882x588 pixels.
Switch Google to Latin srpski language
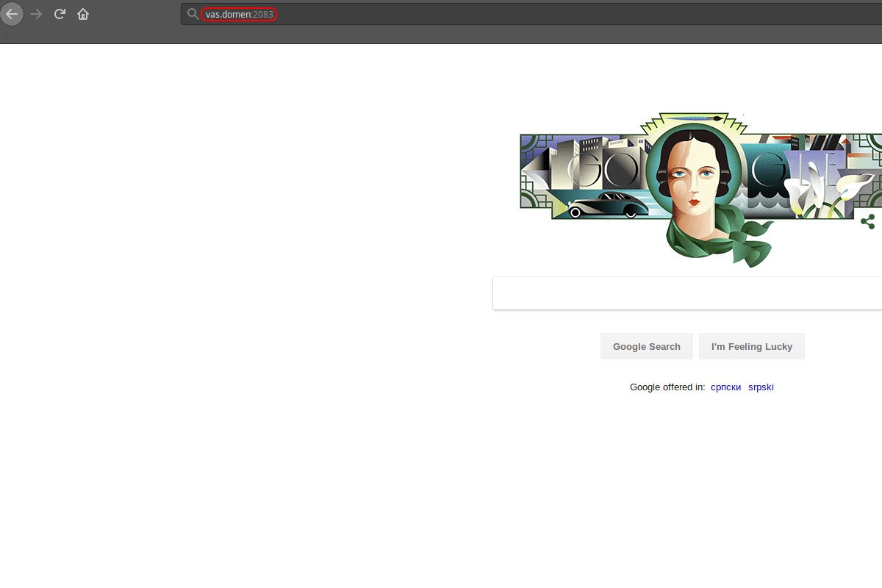coord(761,387)
